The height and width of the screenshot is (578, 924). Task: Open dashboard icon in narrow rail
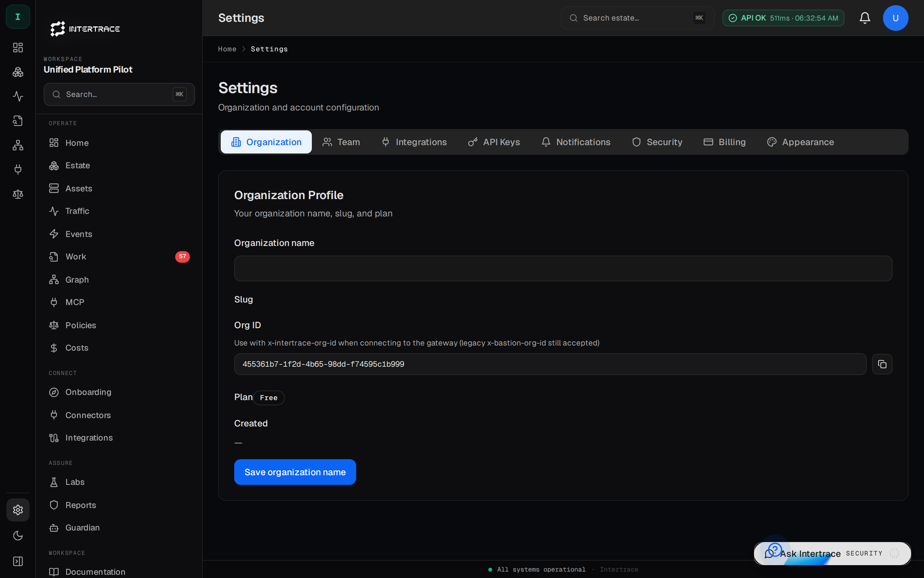(18, 48)
